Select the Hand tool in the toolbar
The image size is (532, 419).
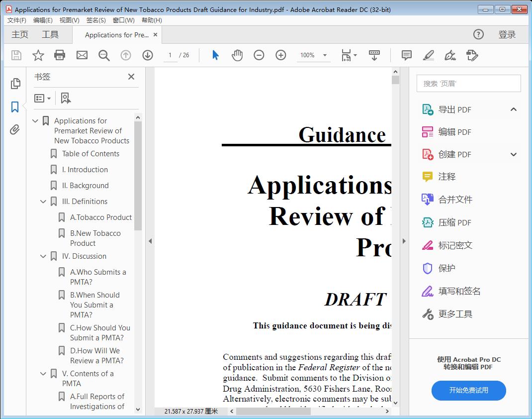(237, 55)
